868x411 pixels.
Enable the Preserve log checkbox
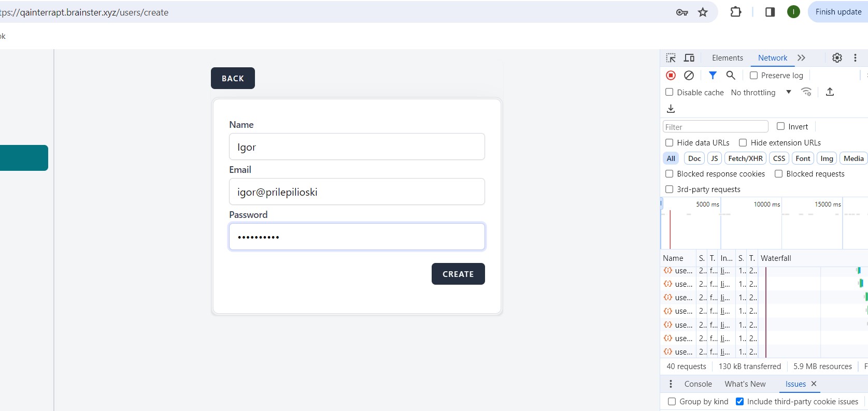[754, 76]
